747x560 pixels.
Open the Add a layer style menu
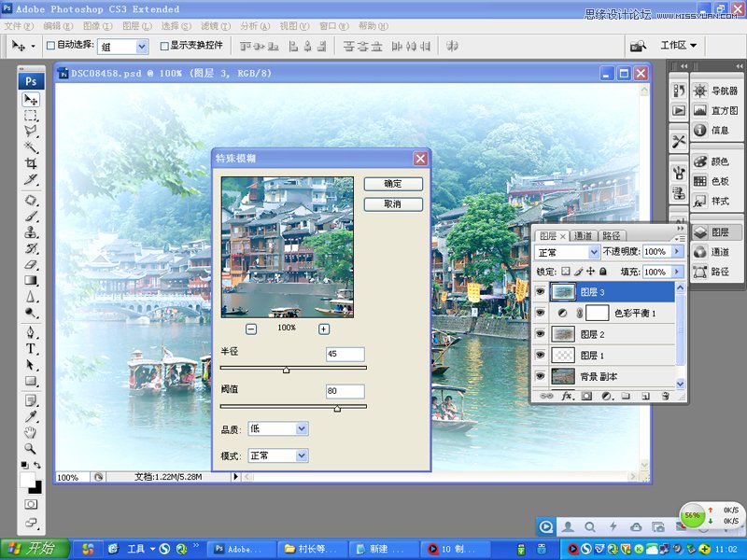coord(567,396)
